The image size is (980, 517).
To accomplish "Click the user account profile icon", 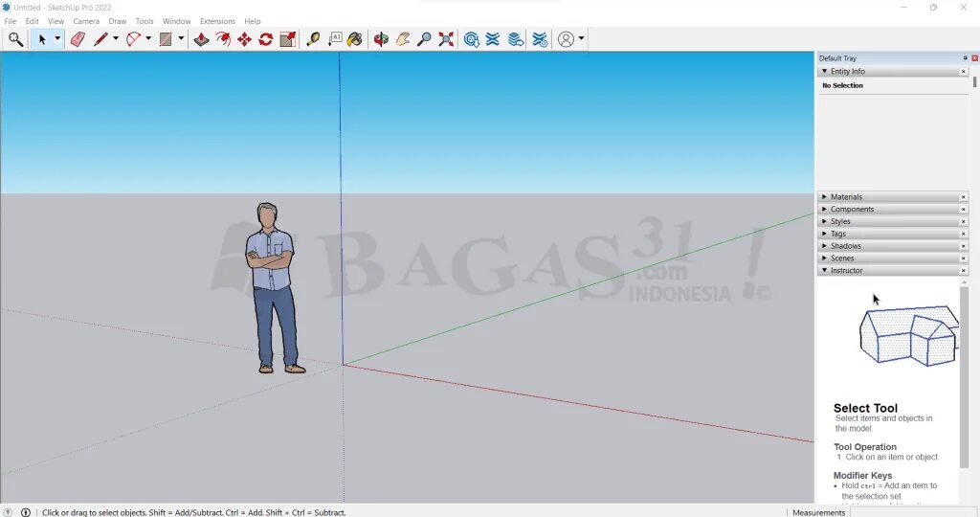I will point(566,39).
